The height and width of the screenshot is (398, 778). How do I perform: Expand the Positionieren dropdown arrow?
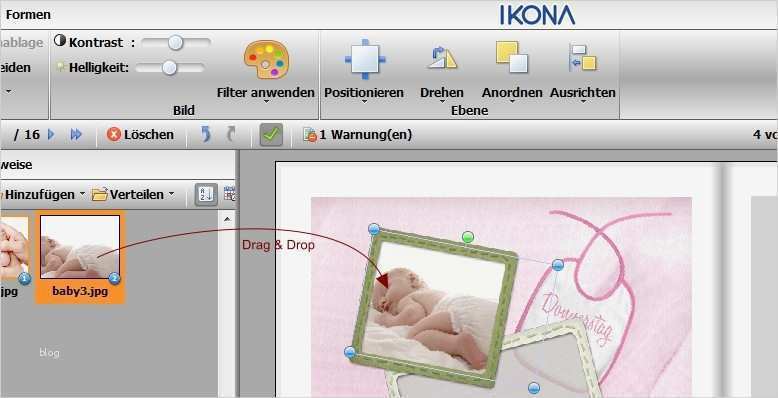click(x=364, y=102)
